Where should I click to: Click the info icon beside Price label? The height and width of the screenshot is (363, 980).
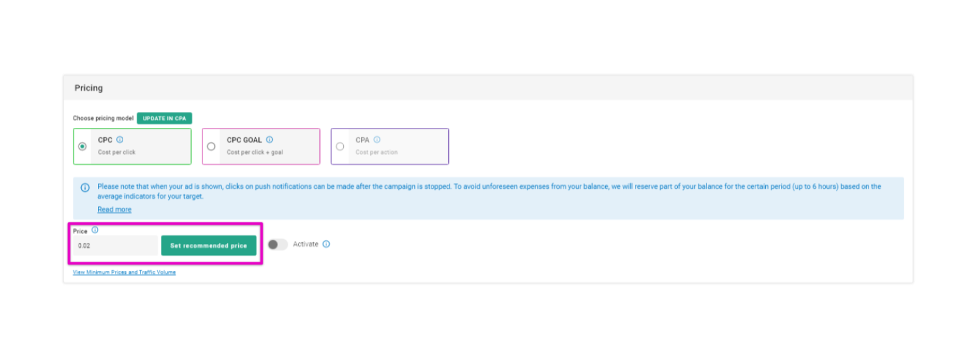[x=95, y=230]
